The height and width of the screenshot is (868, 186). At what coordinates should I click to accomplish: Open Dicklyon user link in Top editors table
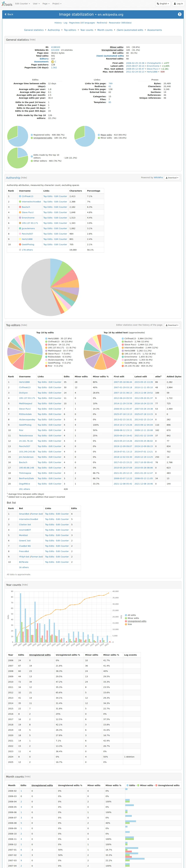click(x=23, y=393)
